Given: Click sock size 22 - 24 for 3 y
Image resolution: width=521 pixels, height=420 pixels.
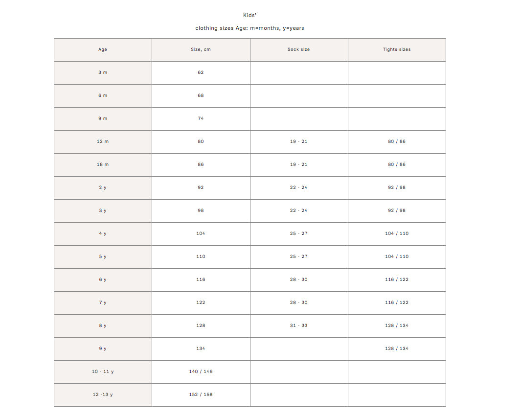Looking at the screenshot, I should (x=298, y=210).
